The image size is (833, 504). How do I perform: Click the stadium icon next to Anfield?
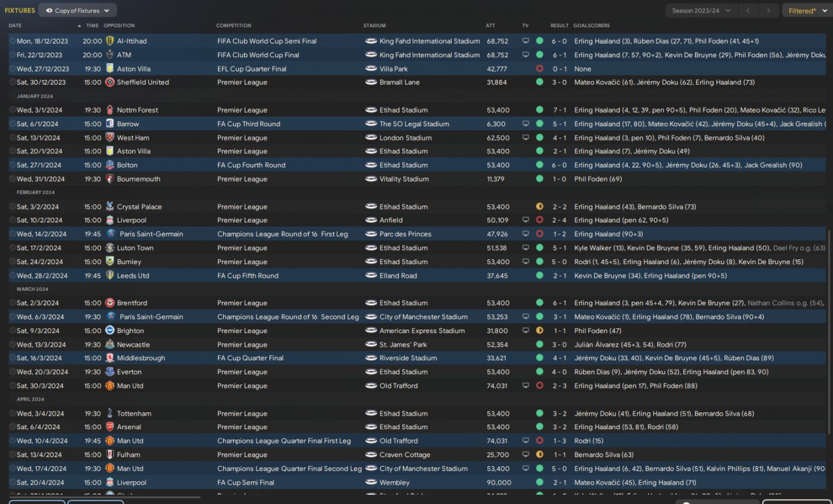[x=371, y=220]
